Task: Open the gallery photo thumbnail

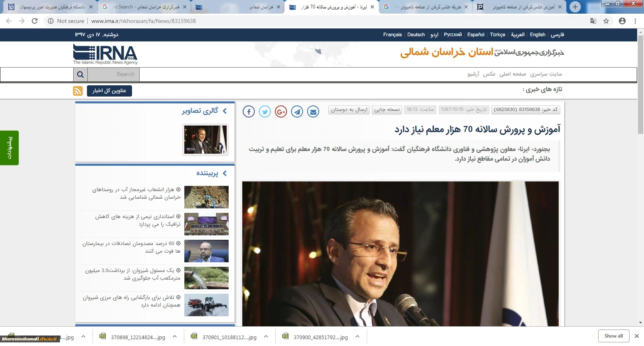Action: 205,139
